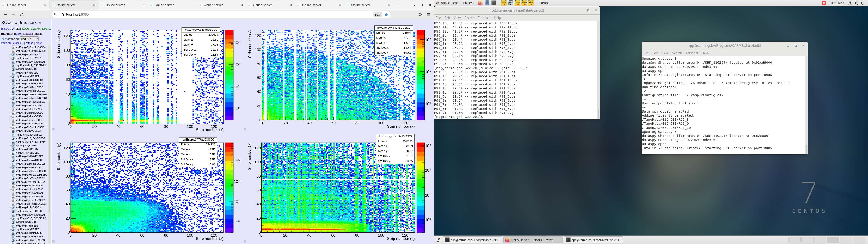Open the file manager icon in top panel
The height and width of the screenshot is (244, 868).
(x=487, y=3)
